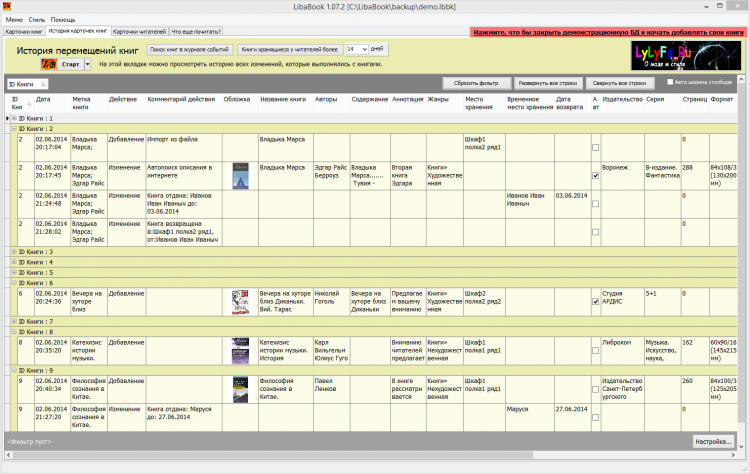Click Свернуть все строки button
This screenshot has width=750, height=474.
(x=619, y=83)
